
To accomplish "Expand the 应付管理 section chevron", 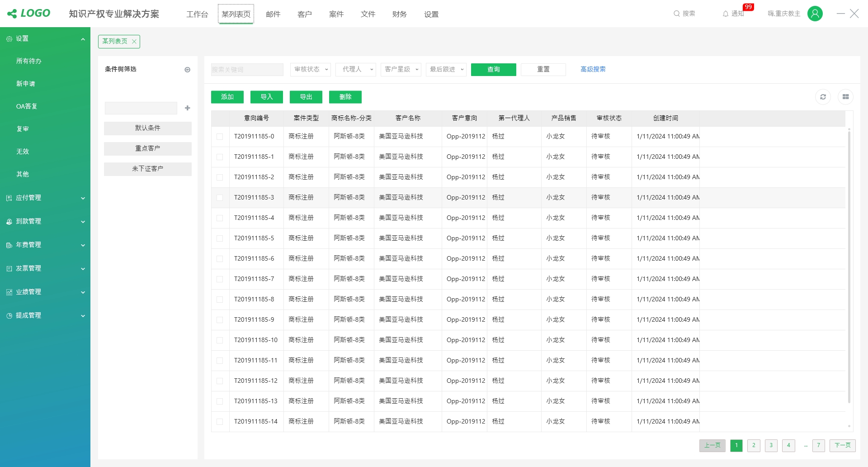I will pos(83,198).
